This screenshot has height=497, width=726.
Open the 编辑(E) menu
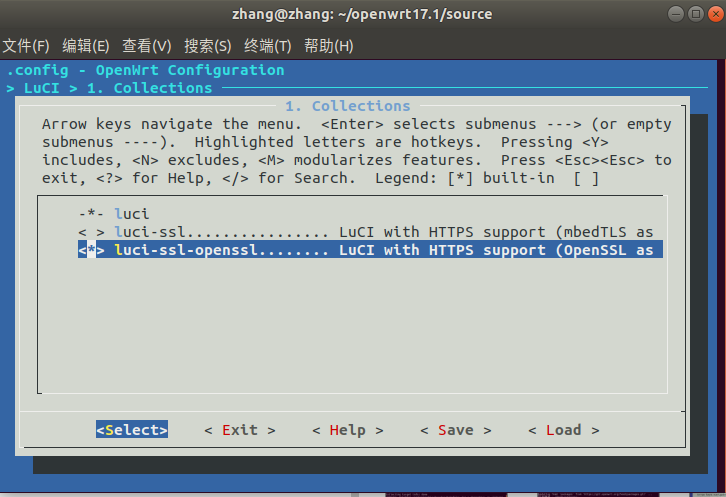(86, 46)
